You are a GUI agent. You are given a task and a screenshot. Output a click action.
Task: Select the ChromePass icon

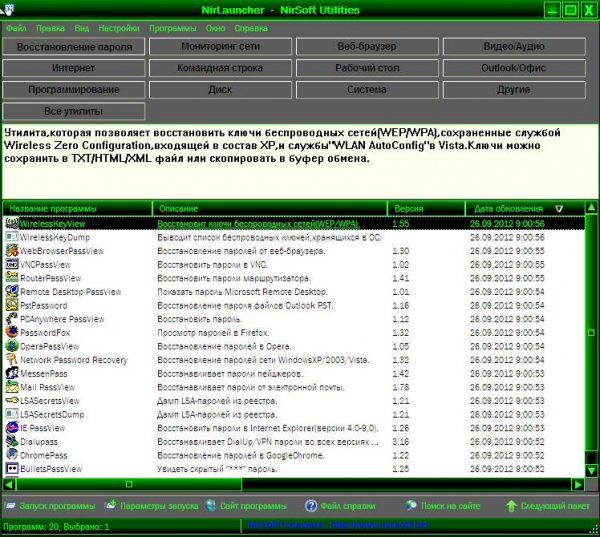[12, 455]
